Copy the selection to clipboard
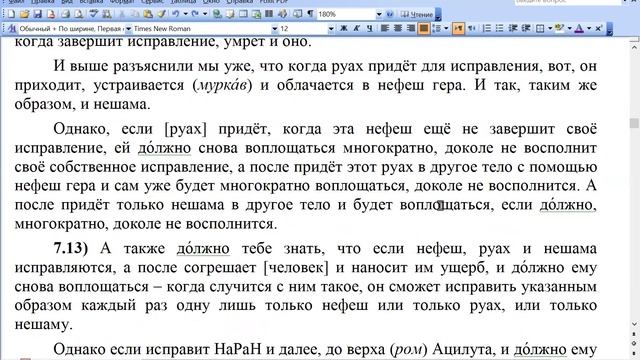Image resolution: width=640 pixels, height=360 pixels. (x=135, y=14)
